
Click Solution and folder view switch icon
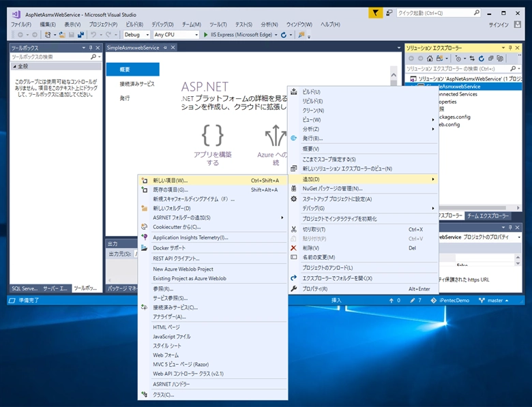439,59
